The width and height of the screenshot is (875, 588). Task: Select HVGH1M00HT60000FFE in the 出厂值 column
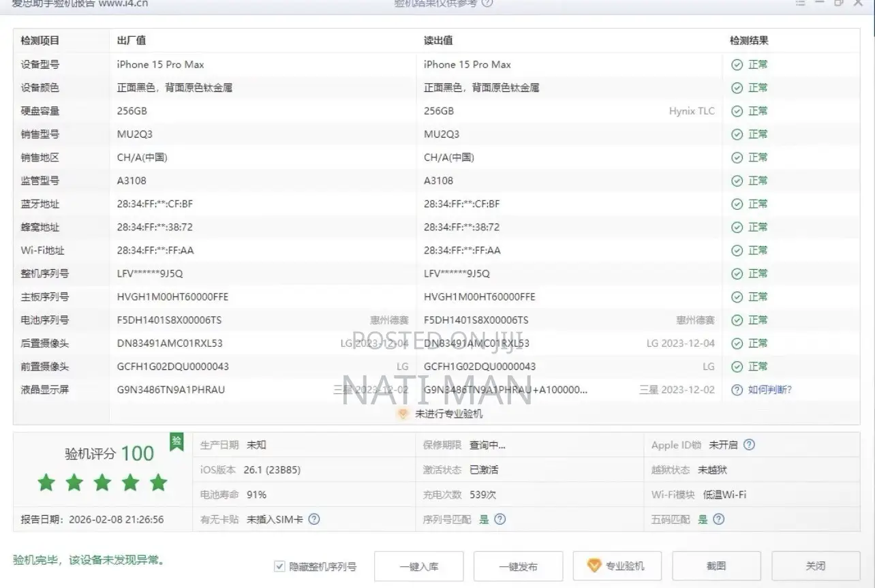click(173, 296)
